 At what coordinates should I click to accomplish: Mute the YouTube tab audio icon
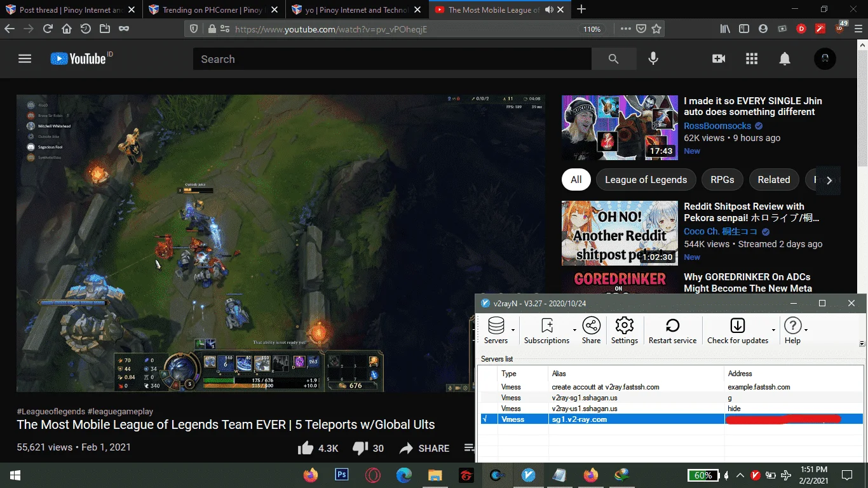(549, 10)
